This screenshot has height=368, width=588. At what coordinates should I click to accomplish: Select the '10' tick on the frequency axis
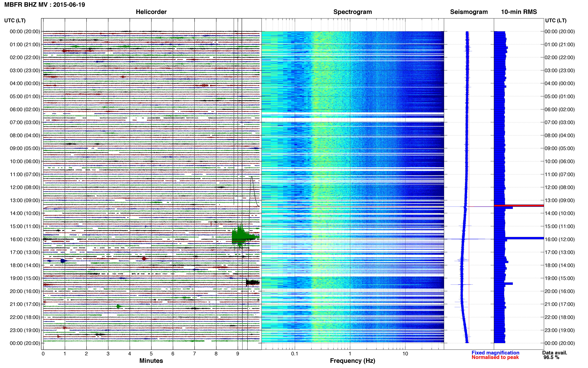click(405, 354)
